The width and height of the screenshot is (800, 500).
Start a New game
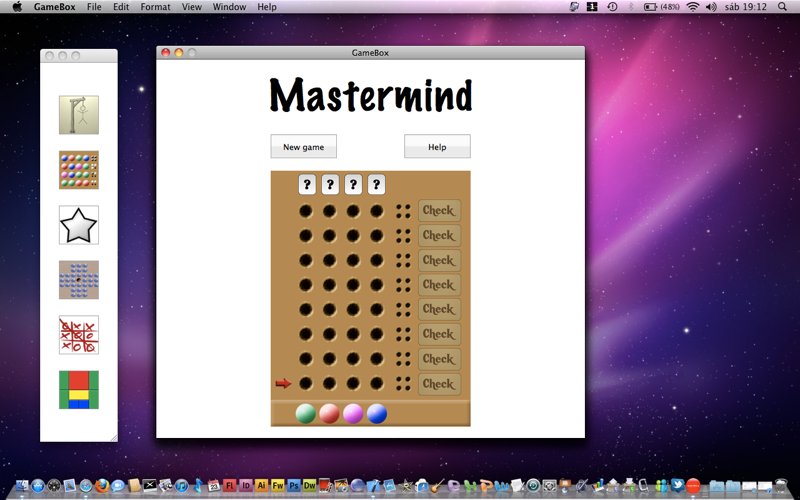[304, 146]
